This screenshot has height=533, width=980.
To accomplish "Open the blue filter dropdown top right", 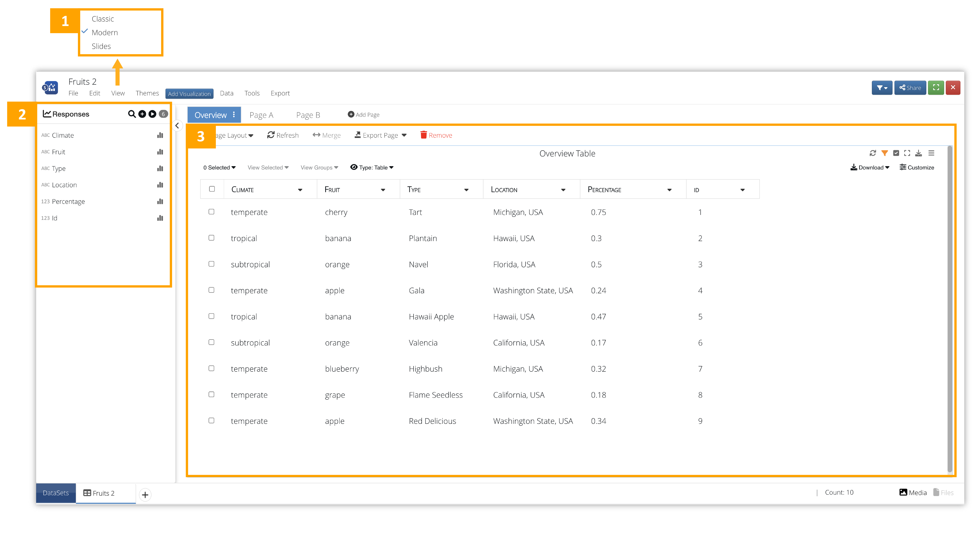I will (882, 88).
